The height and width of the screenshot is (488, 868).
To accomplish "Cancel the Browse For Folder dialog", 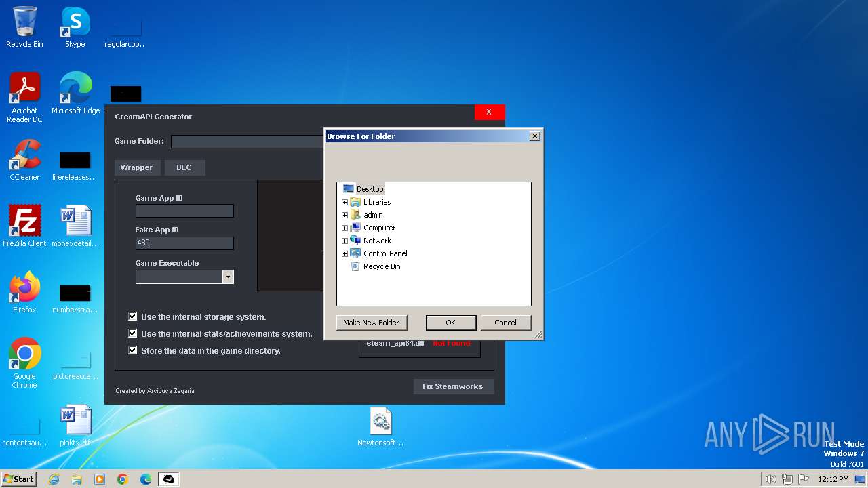I will click(x=505, y=323).
